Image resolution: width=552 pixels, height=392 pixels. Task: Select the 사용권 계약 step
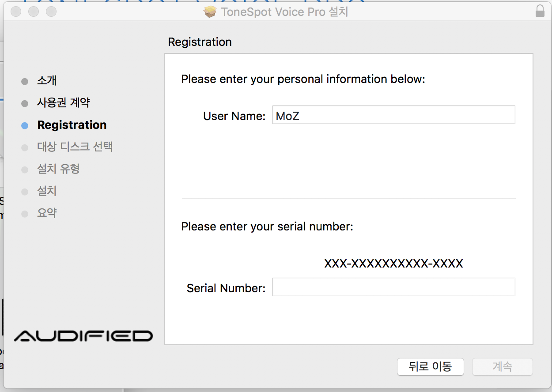tap(64, 102)
